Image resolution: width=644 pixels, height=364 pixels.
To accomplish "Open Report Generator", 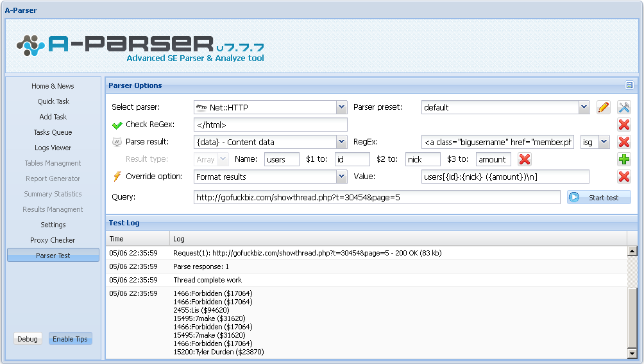I will [53, 178].
